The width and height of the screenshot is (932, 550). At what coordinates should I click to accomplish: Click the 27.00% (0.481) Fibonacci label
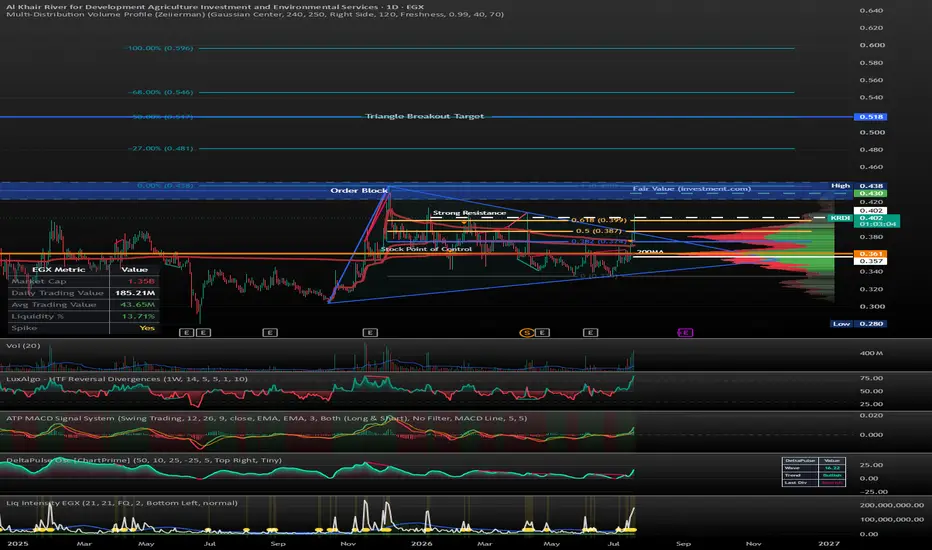(162, 148)
